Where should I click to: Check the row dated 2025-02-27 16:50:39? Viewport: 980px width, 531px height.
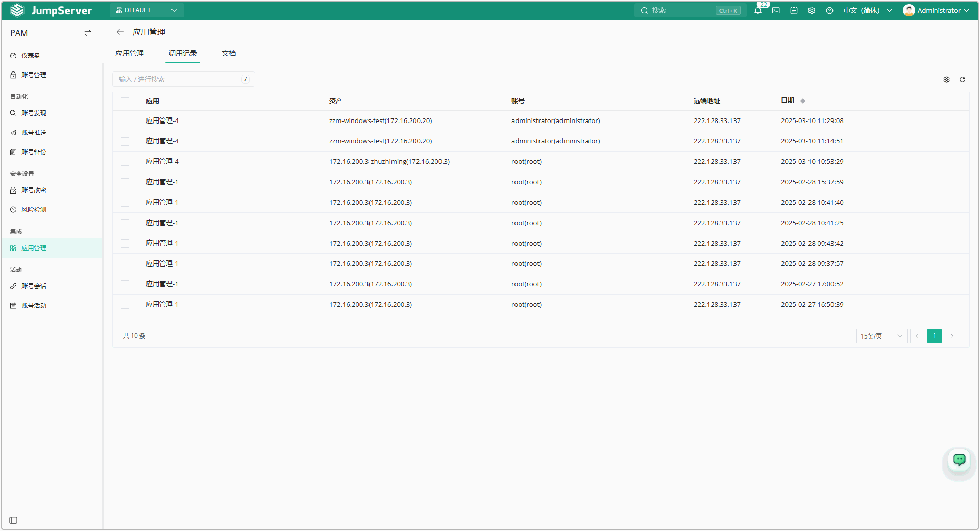125,305
